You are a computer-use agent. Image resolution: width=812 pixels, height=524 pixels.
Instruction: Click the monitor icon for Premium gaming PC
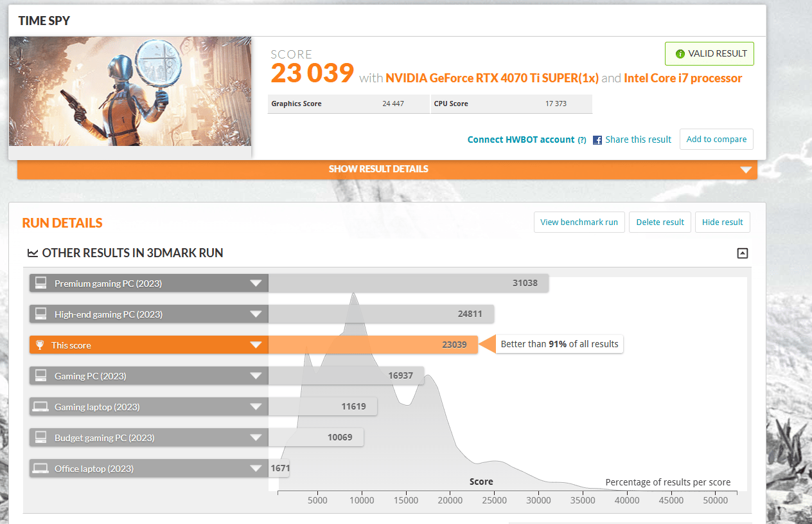[x=40, y=283]
